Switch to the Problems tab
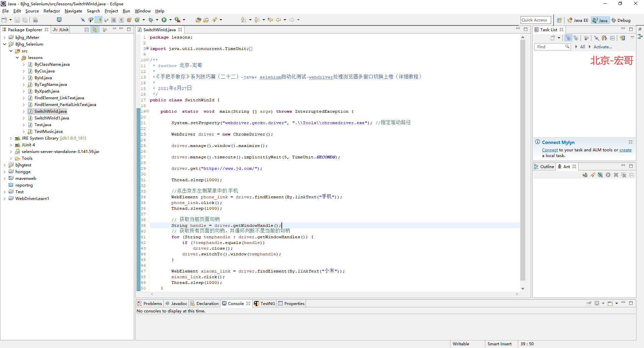Image resolution: width=644 pixels, height=348 pixels. coord(149,303)
